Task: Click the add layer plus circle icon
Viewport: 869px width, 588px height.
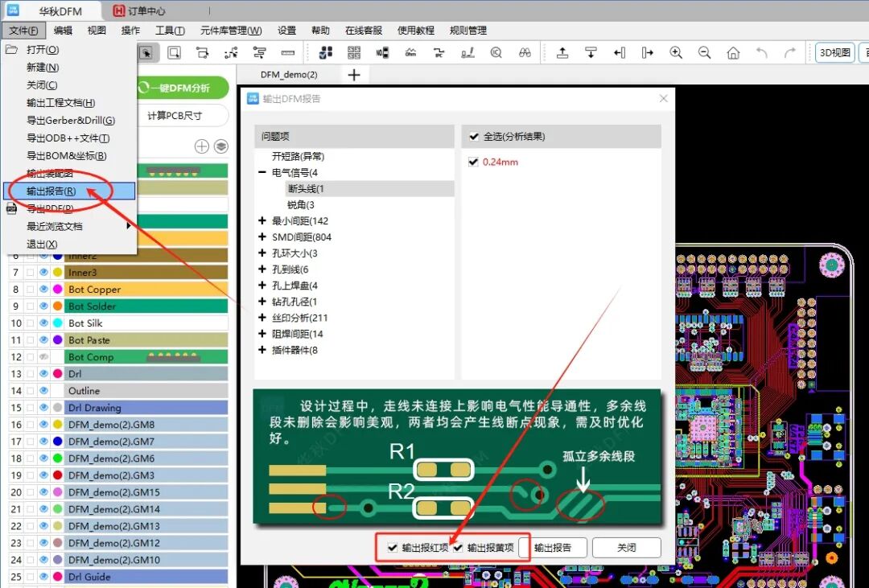Action: coord(202,146)
